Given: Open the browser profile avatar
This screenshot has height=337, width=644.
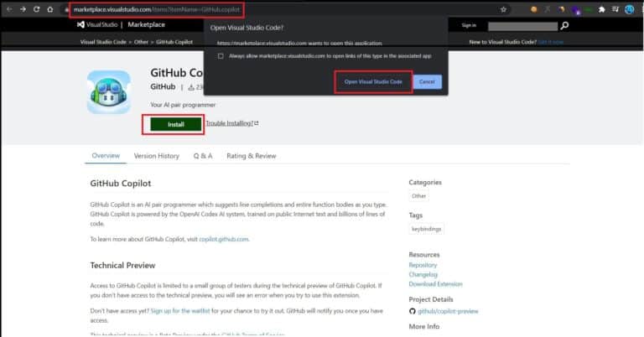Looking at the screenshot, I should click(x=629, y=9).
